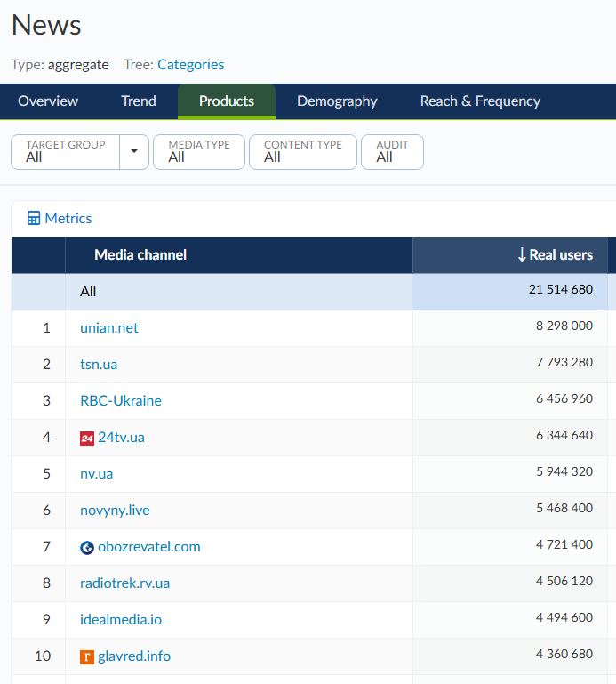Switch to the Overview tab
The width and height of the screenshot is (616, 684).
click(48, 101)
